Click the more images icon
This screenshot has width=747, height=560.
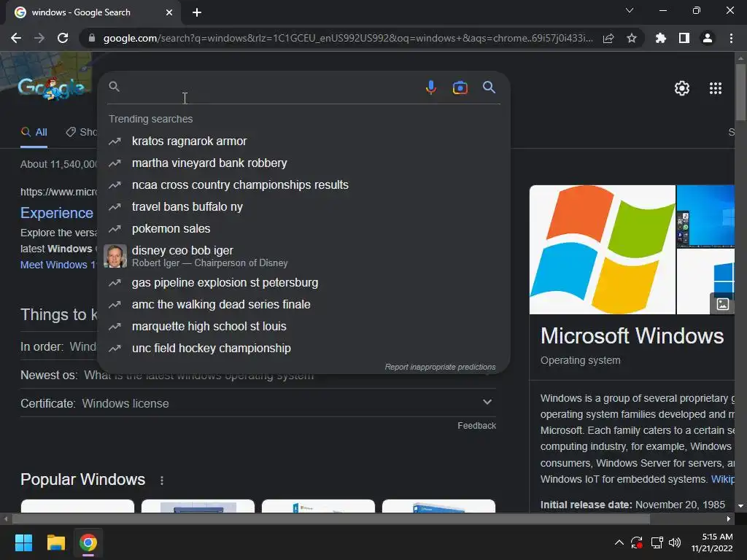[722, 304]
